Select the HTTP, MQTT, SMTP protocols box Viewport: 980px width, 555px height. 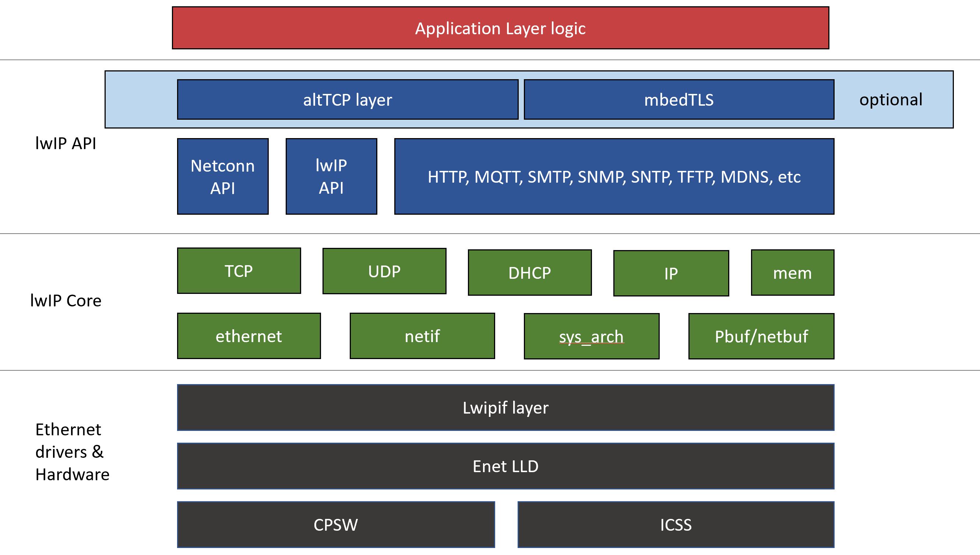point(614,176)
